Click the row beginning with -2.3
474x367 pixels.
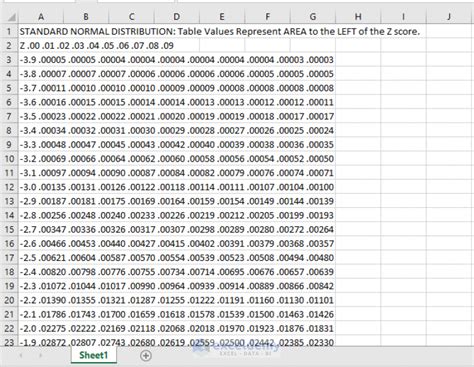tap(177, 286)
